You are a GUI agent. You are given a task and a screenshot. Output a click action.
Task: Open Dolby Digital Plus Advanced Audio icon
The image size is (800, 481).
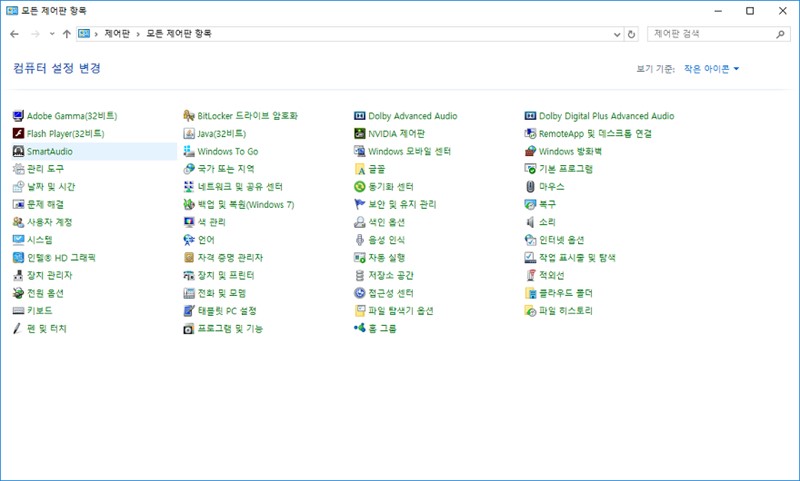(x=531, y=116)
